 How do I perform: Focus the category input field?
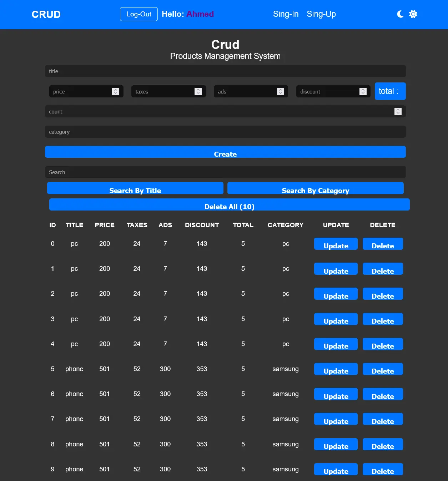[x=225, y=132]
